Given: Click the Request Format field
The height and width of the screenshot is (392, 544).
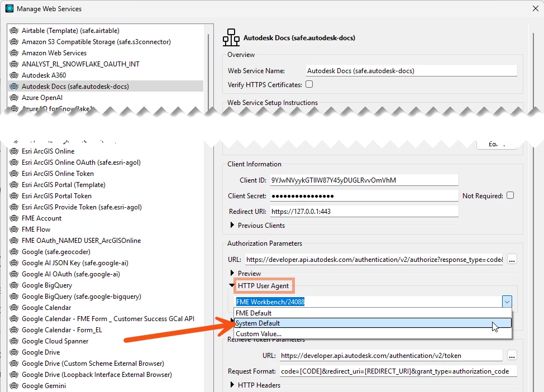Looking at the screenshot, I should pos(398,371).
